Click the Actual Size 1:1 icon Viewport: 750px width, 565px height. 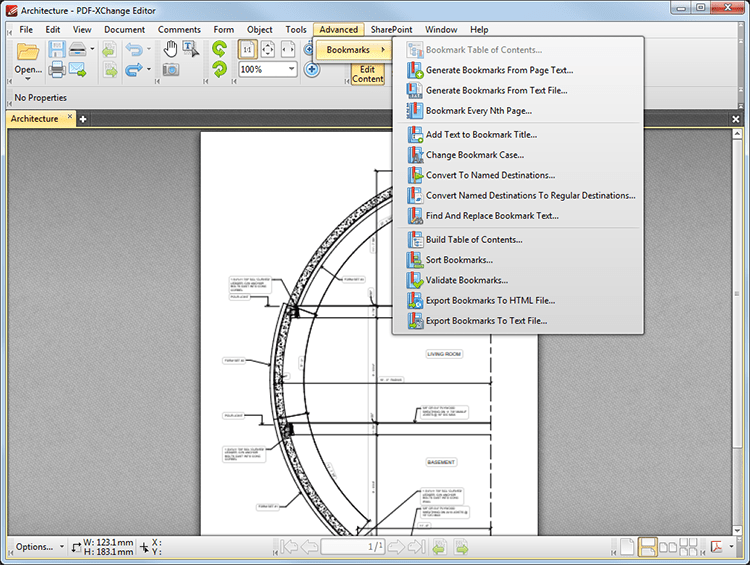[x=247, y=49]
